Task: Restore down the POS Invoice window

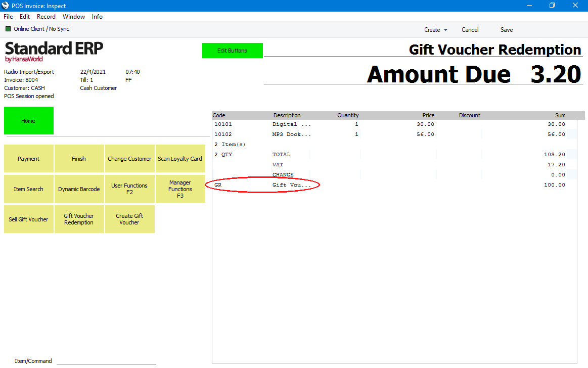Action: tap(552, 5)
